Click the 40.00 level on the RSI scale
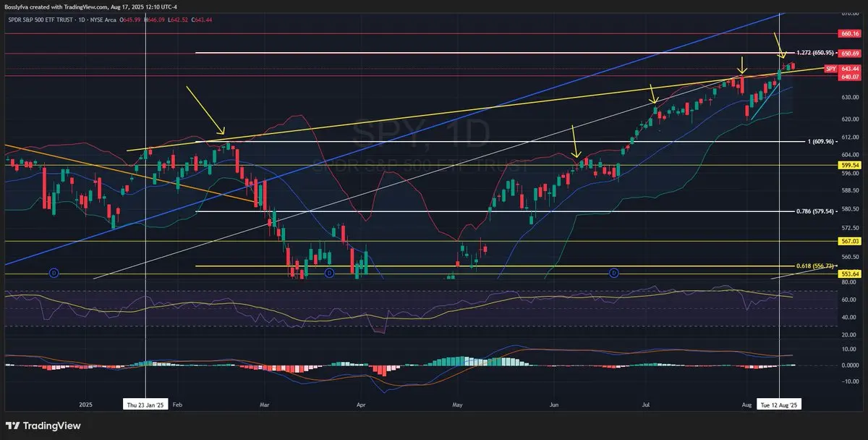This screenshot has height=440, width=868. pos(850,318)
